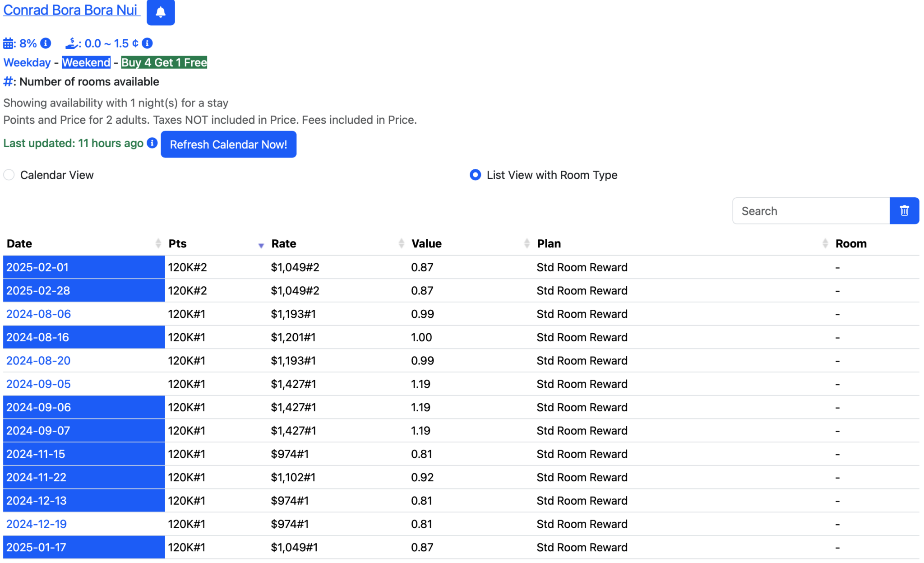This screenshot has height=563, width=924.
Task: Open the Conrad Bora Bora Nui link
Action: click(x=71, y=10)
